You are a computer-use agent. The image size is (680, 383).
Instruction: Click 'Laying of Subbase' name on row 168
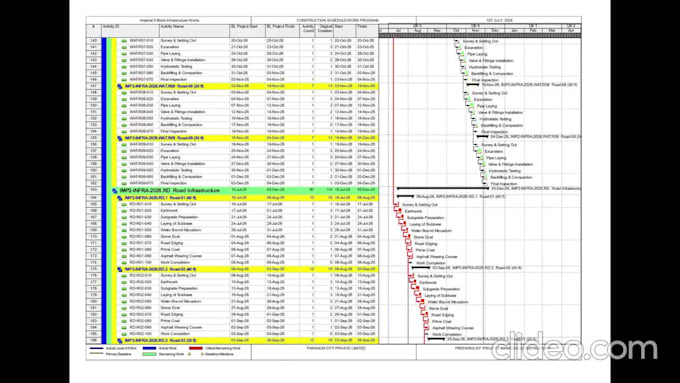(177, 223)
